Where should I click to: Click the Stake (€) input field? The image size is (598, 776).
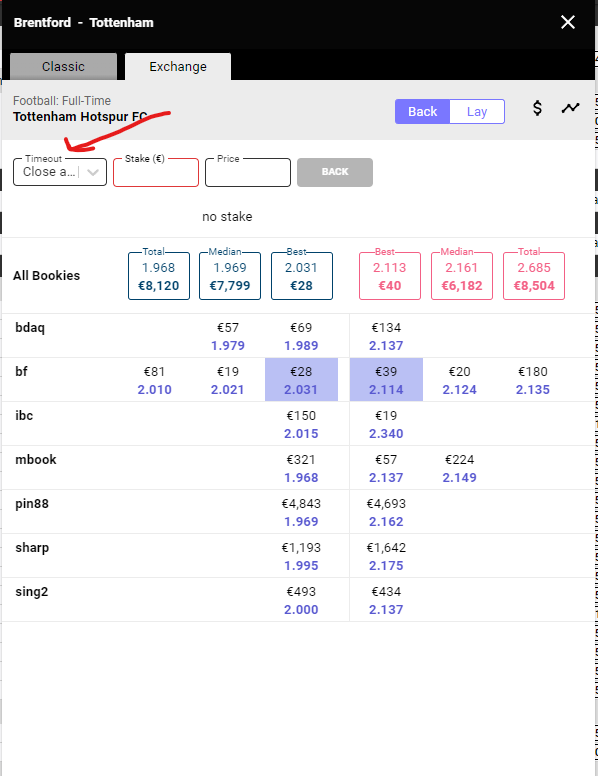pyautogui.click(x=156, y=172)
